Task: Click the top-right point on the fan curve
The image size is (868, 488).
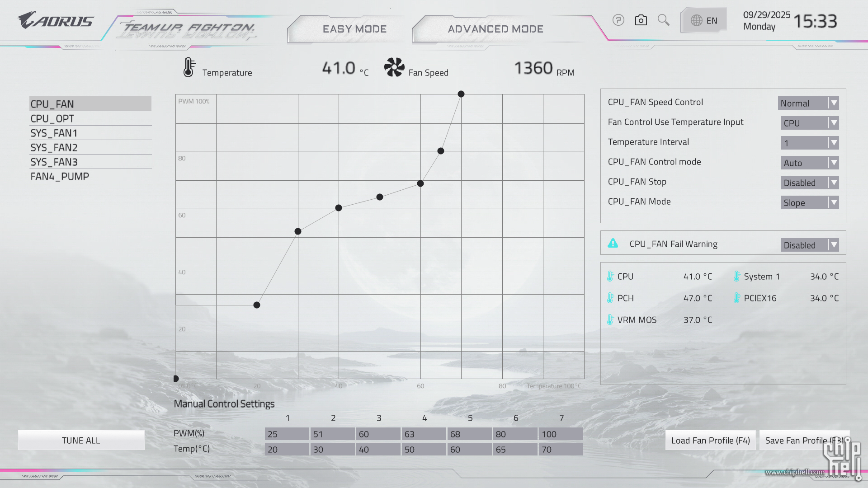Action: 461,94
